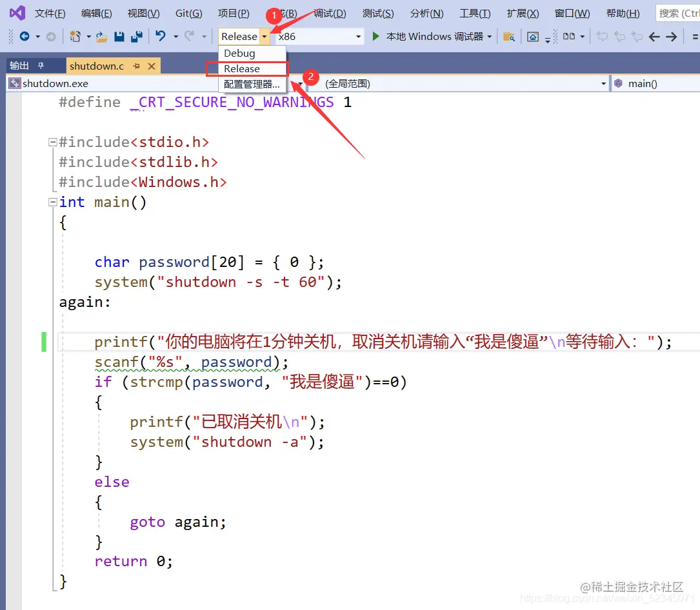Open the 工具(T) menu
The image size is (700, 610).
475,14
